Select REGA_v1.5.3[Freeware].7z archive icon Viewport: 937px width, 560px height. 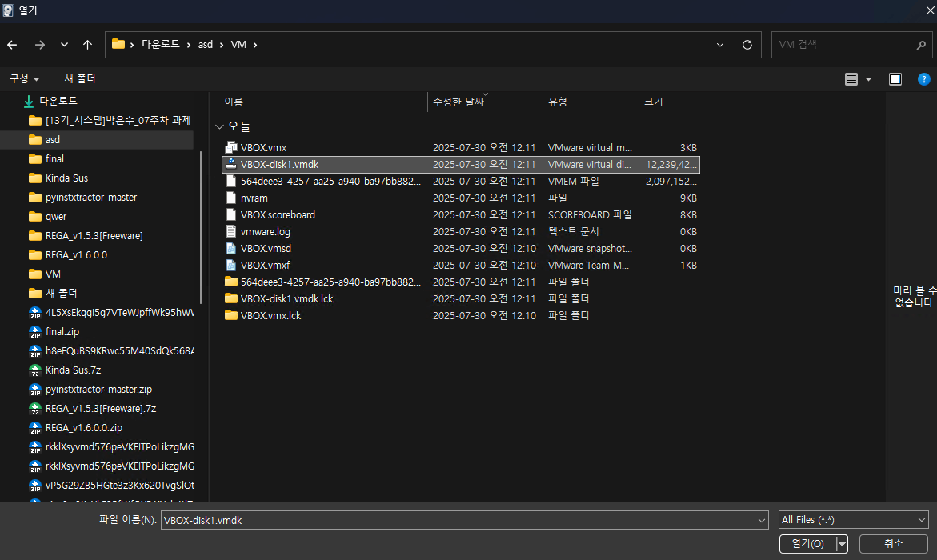[35, 408]
